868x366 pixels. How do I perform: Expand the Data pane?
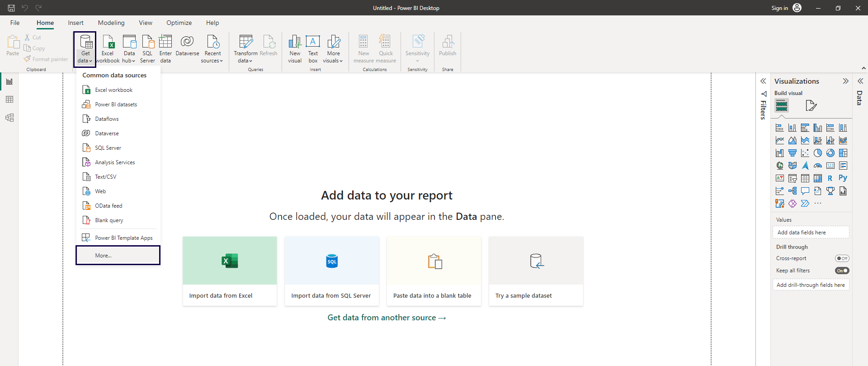[x=860, y=81]
